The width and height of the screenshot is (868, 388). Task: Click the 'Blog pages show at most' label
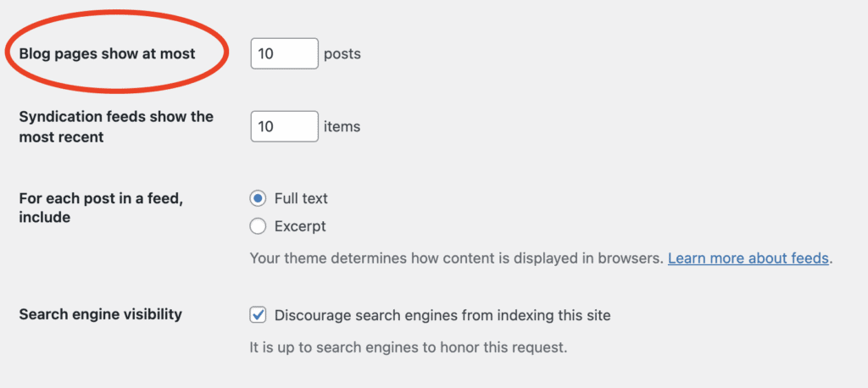pyautogui.click(x=108, y=54)
